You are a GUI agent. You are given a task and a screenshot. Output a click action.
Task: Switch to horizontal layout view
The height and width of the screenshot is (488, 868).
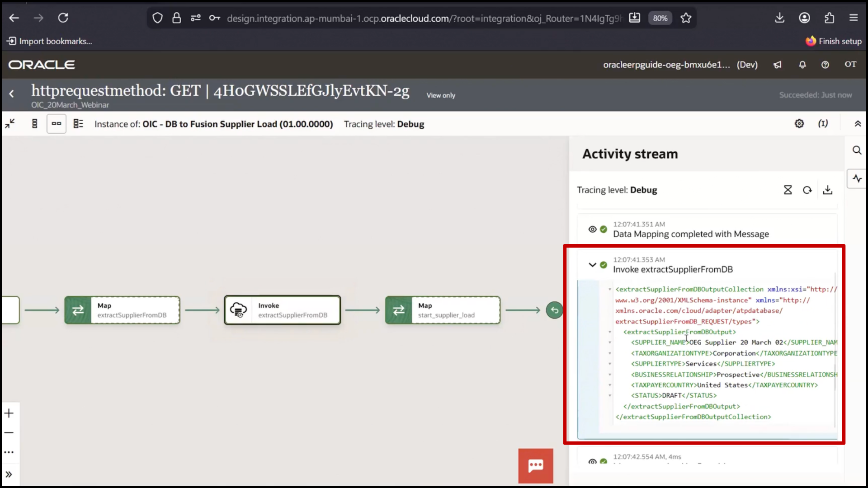pos(57,124)
